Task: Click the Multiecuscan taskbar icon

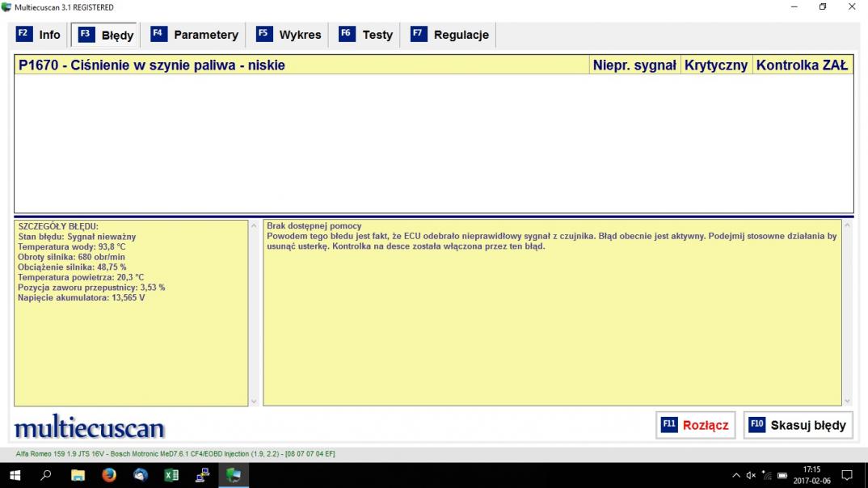Action: pos(233,475)
